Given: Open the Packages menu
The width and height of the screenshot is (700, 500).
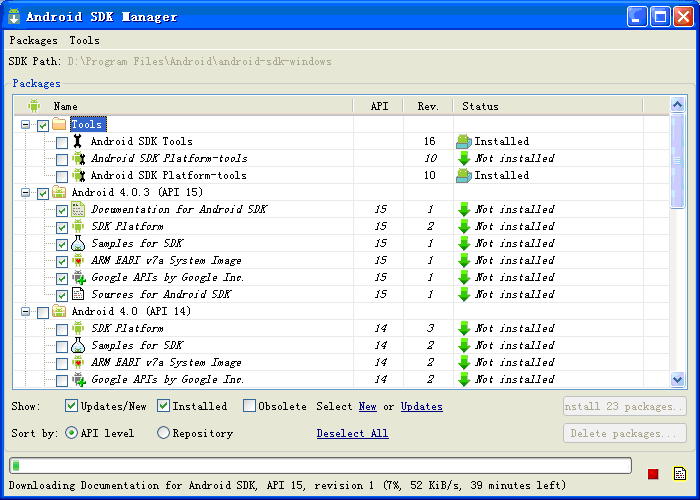Looking at the screenshot, I should (33, 40).
